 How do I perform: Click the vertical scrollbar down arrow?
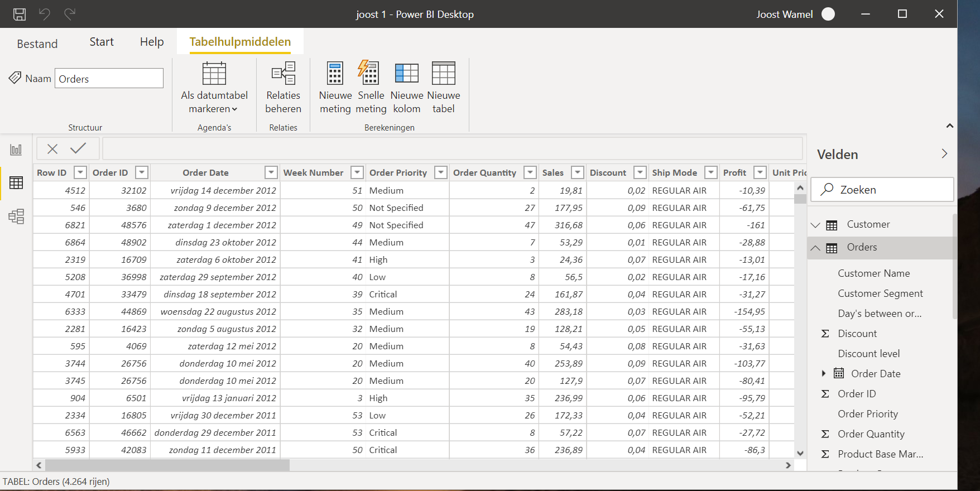[x=800, y=454]
